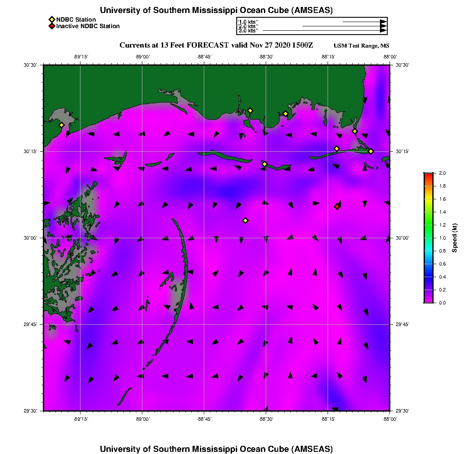Click the red diamond beside Inactive NDBC Station legend

pyautogui.click(x=52, y=26)
